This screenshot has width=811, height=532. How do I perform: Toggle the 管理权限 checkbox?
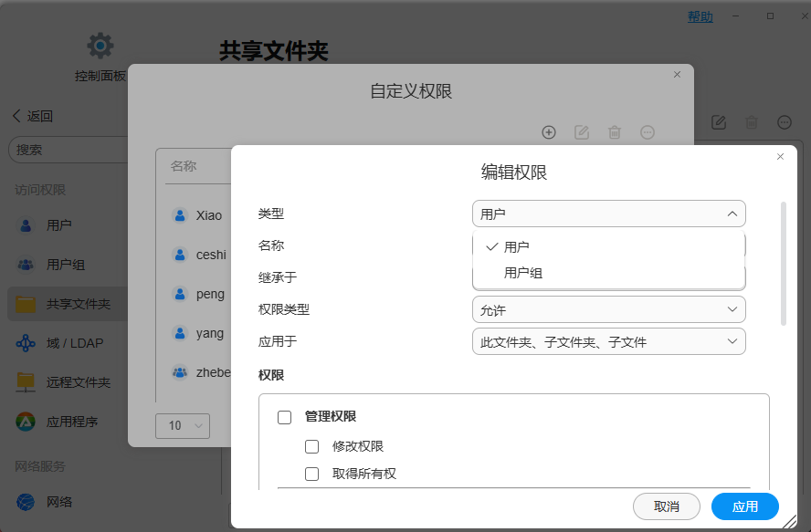pyautogui.click(x=284, y=417)
